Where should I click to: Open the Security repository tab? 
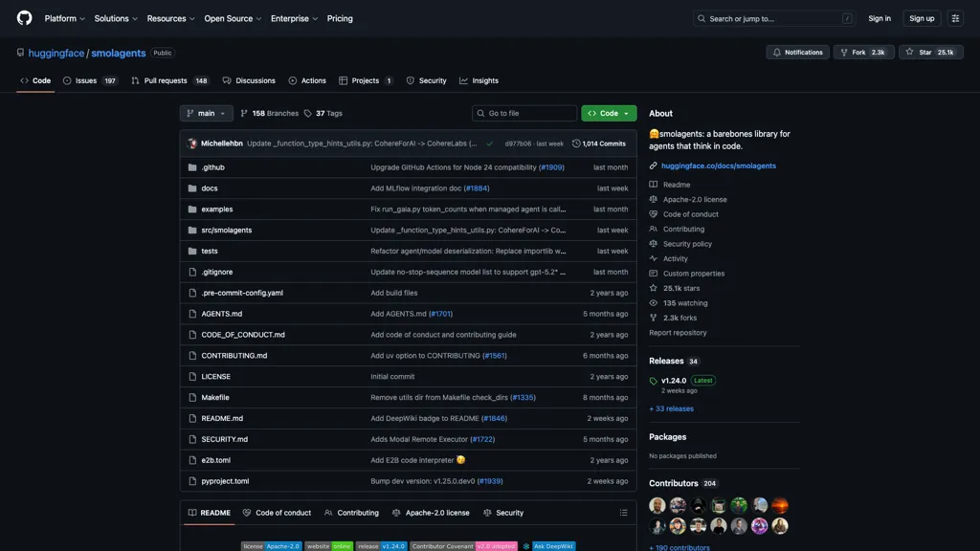click(426, 80)
